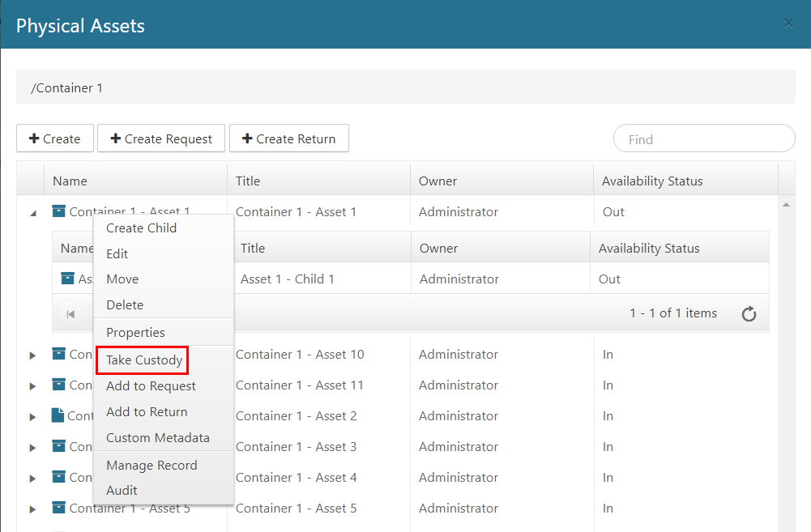Click the box icon in the Asset 10 row
Screen dimensions: 811x532
click(x=59, y=354)
